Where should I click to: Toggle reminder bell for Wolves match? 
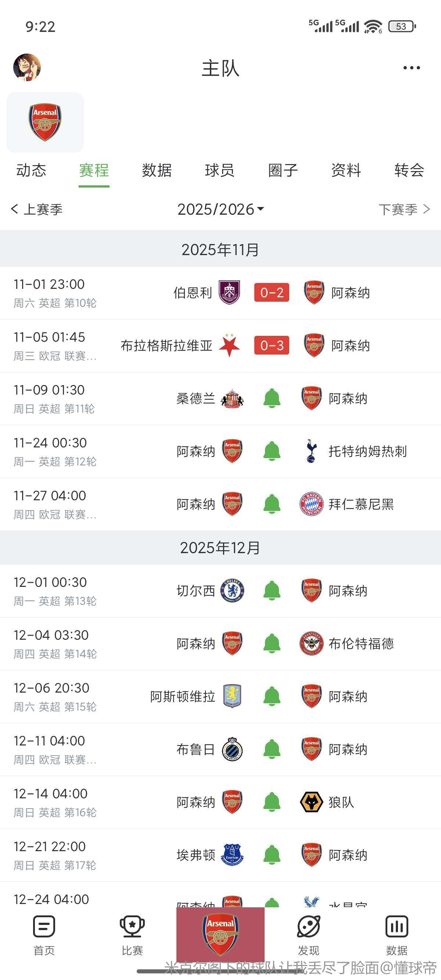point(272,802)
